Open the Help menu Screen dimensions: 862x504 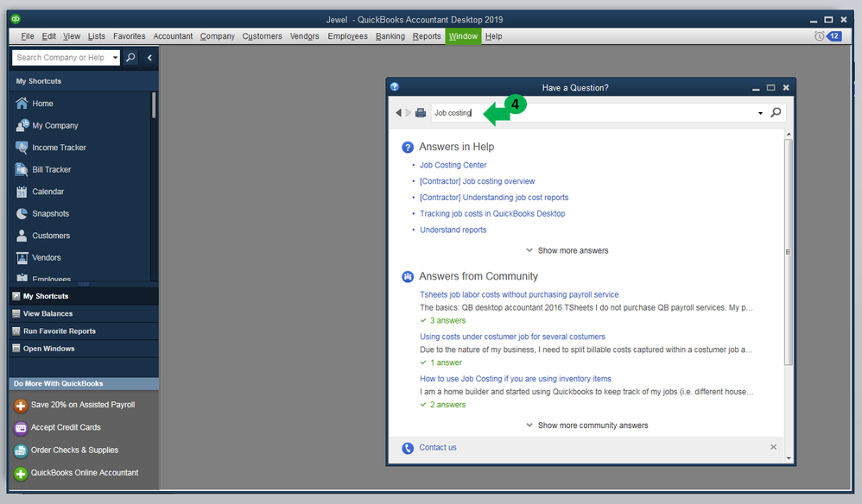point(494,36)
